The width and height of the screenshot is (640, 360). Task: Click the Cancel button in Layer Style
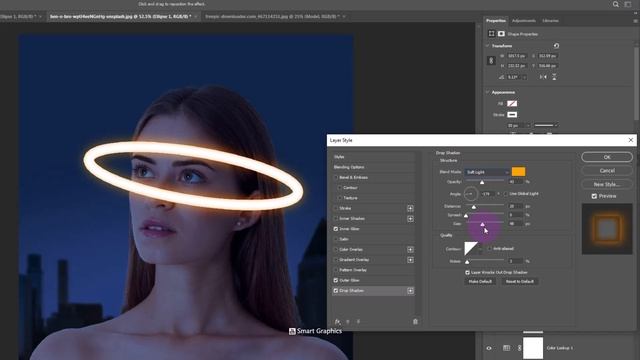click(607, 171)
